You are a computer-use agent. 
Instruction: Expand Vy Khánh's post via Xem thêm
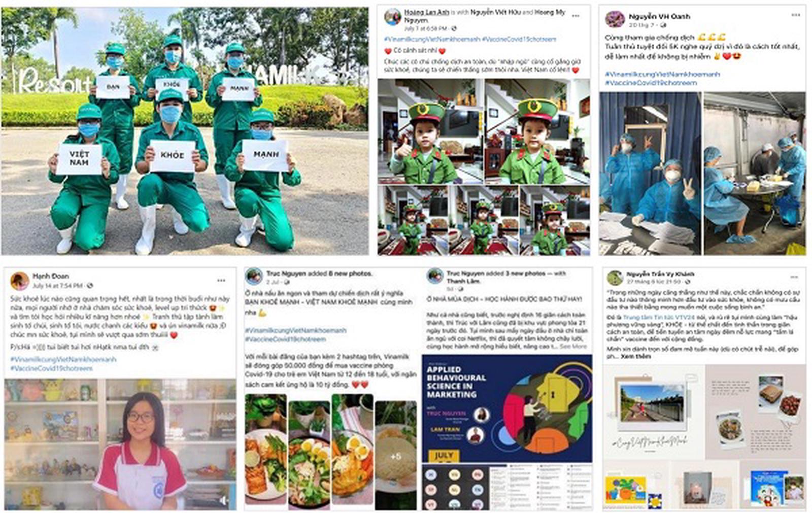pos(636,356)
